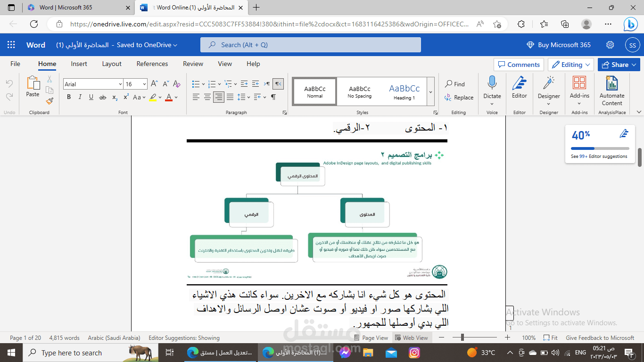Click the Cut scissors icon
The height and width of the screenshot is (362, 644).
coord(50,79)
